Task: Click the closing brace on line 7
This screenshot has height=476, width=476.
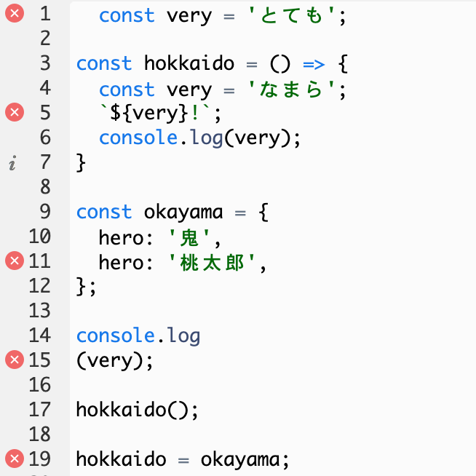Action: 81,163
